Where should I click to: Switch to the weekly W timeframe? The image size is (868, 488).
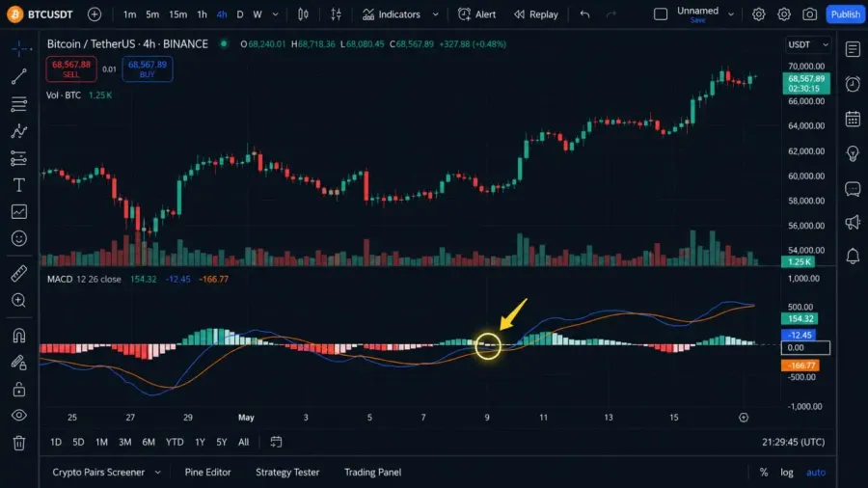pyautogui.click(x=258, y=14)
